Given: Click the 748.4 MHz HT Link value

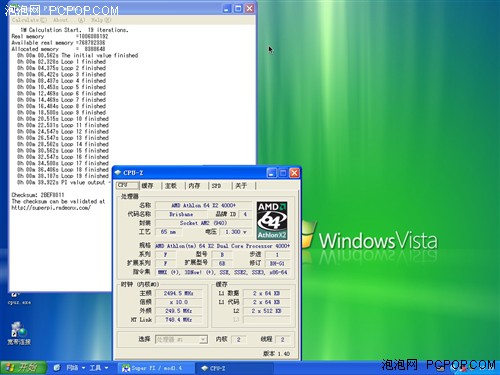Looking at the screenshot, I should point(178,320).
